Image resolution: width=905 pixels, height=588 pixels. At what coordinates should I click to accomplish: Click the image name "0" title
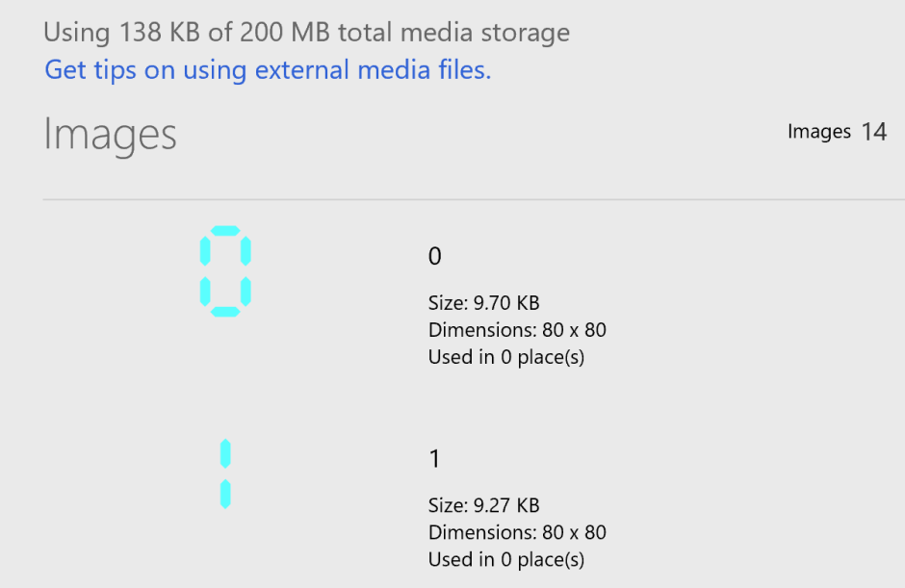(x=434, y=257)
